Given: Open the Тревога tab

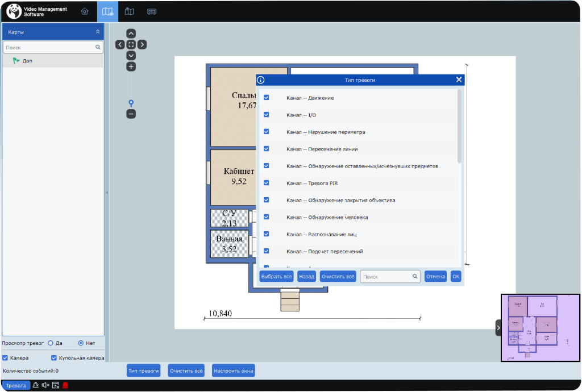Looking at the screenshot, I should point(16,385).
